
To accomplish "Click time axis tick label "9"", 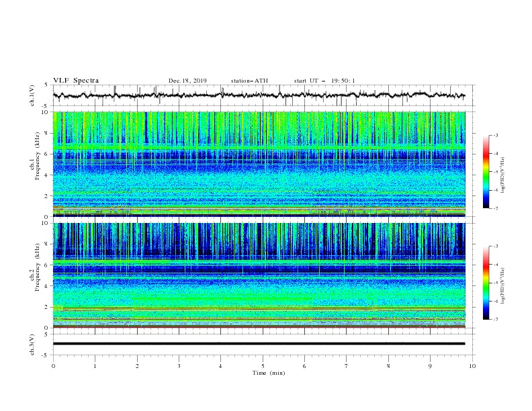I will click(430, 366).
